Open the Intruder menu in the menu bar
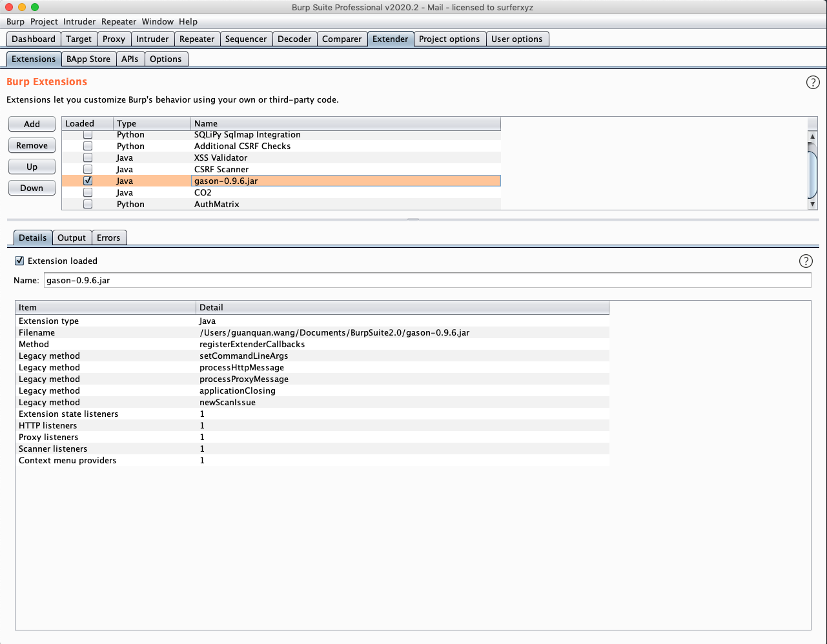This screenshot has width=827, height=644. pos(79,22)
